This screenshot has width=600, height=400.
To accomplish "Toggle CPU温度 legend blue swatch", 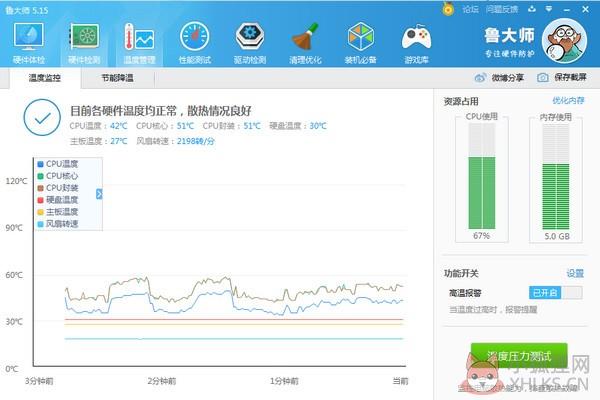I will [40, 164].
